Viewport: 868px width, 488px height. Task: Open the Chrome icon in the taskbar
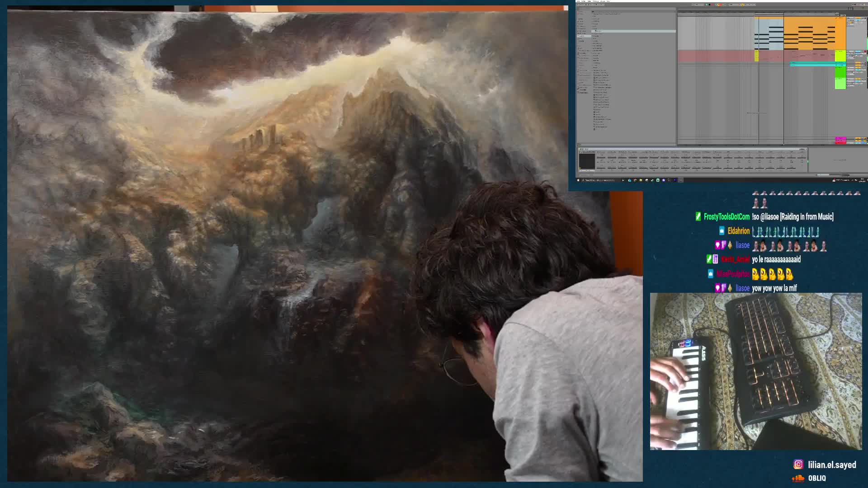tap(635, 180)
